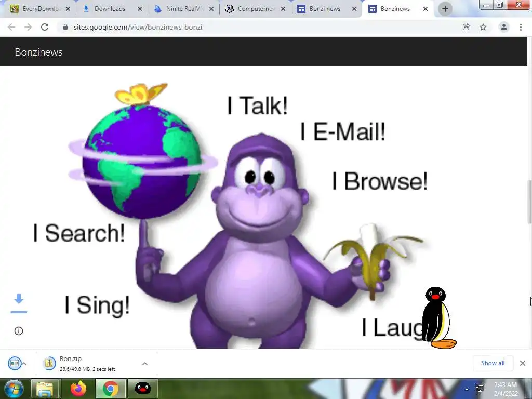532x399 pixels.
Task: Click the Pingu taskbar icon
Action: point(143,389)
